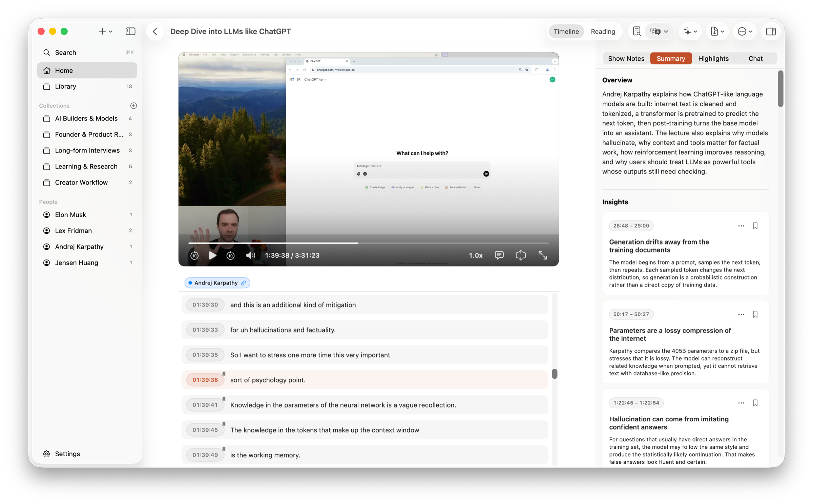Click the highlighted 01:39:38 timestamp
The width and height of the screenshot is (813, 504).
tap(205, 380)
